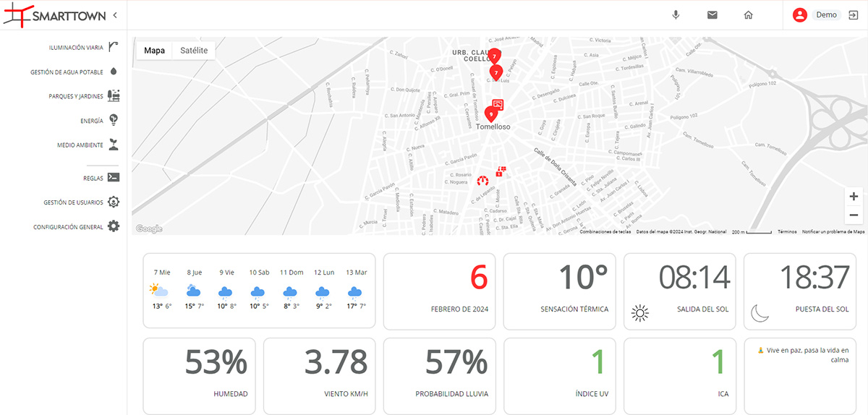This screenshot has width=868, height=415.
Task: Click the sun icon in Salida del Sol
Action: (639, 313)
